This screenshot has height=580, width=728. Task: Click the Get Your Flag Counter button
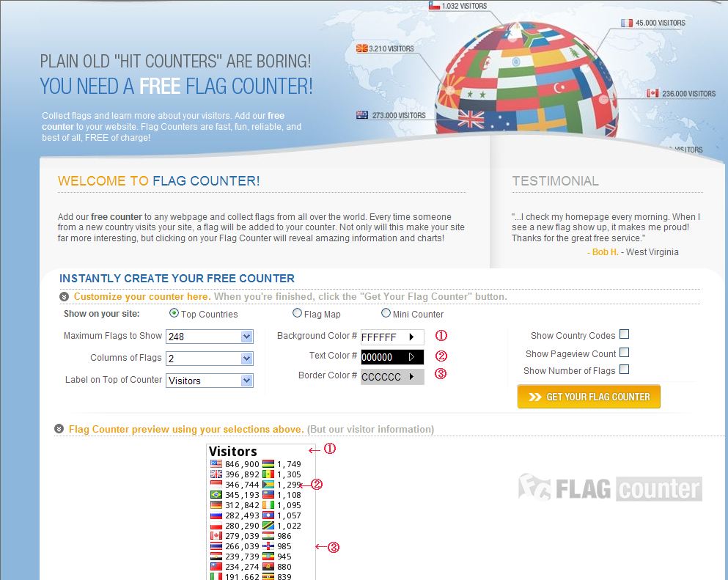589,397
